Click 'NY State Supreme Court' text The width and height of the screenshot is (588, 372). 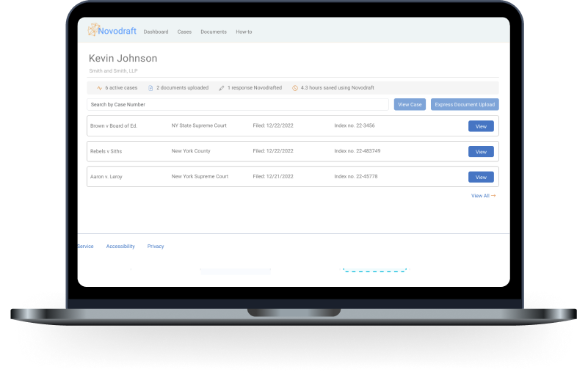click(199, 125)
